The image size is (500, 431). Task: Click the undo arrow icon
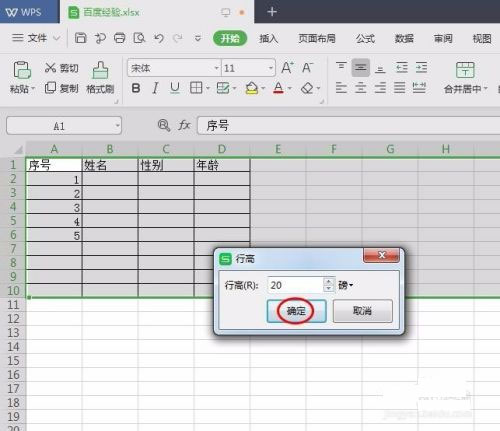point(159,38)
